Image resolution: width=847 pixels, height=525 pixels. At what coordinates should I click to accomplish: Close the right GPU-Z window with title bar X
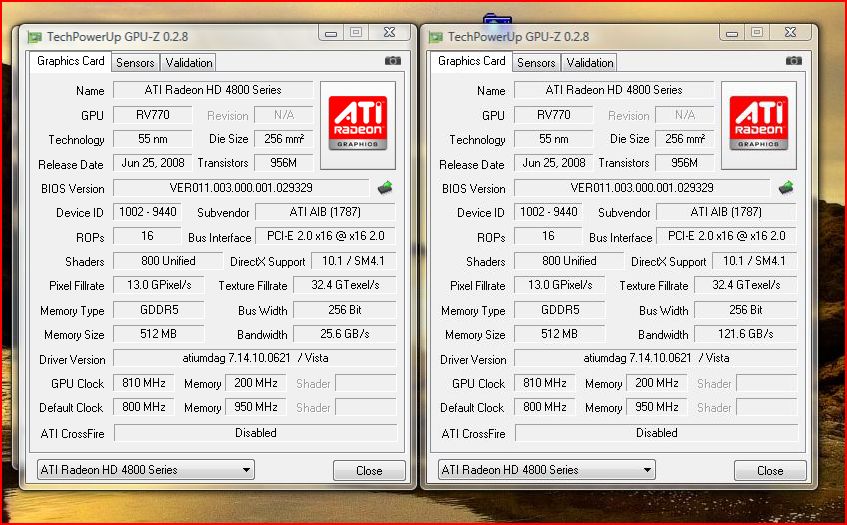[790, 33]
